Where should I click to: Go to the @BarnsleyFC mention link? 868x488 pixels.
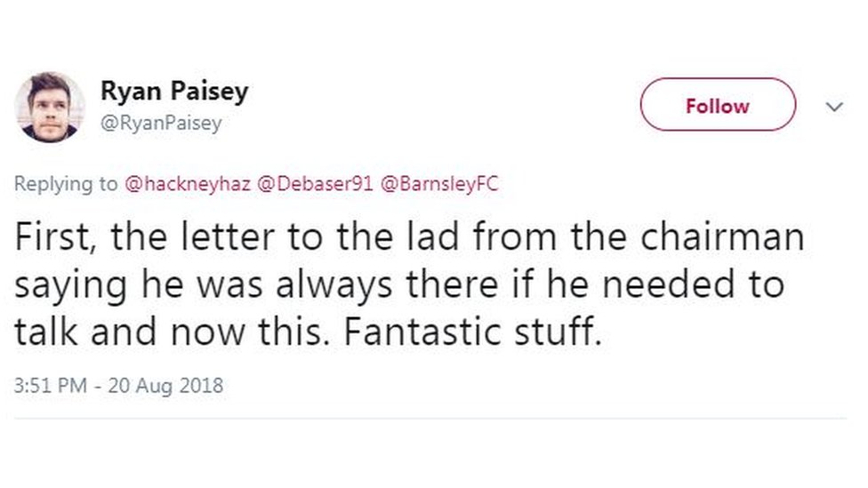(x=439, y=184)
